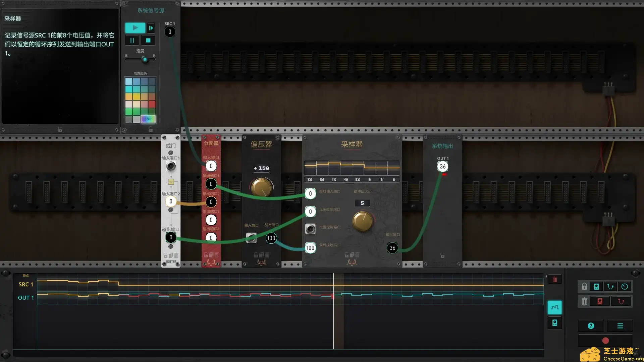Click the sampler buffer size knob
This screenshot has width=644, height=362.
pyautogui.click(x=363, y=221)
